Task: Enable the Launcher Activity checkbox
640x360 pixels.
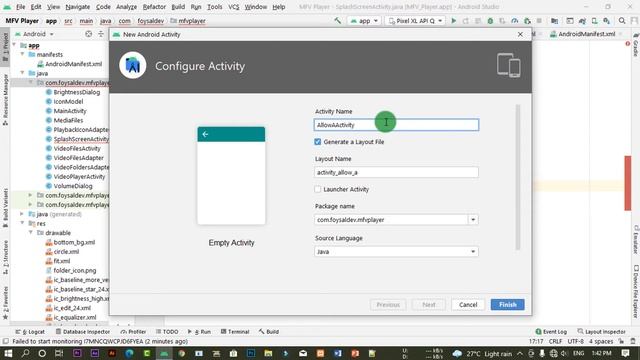Action: coord(318,189)
